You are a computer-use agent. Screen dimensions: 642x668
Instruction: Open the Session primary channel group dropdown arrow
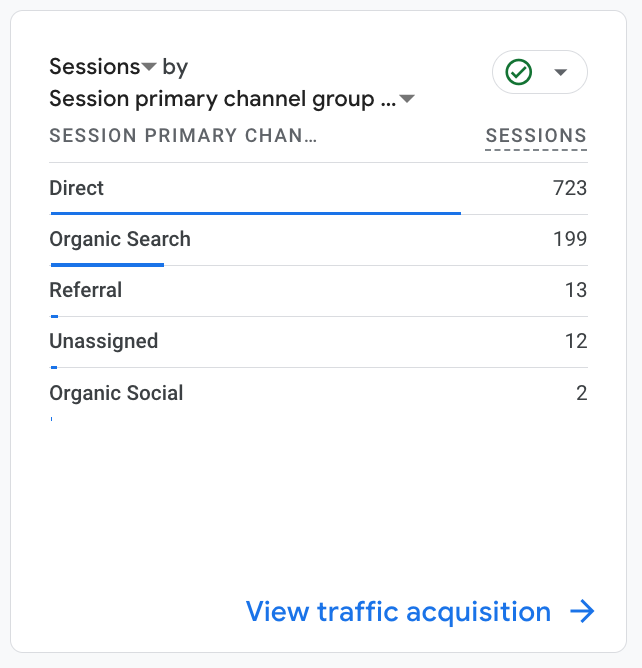click(x=407, y=99)
